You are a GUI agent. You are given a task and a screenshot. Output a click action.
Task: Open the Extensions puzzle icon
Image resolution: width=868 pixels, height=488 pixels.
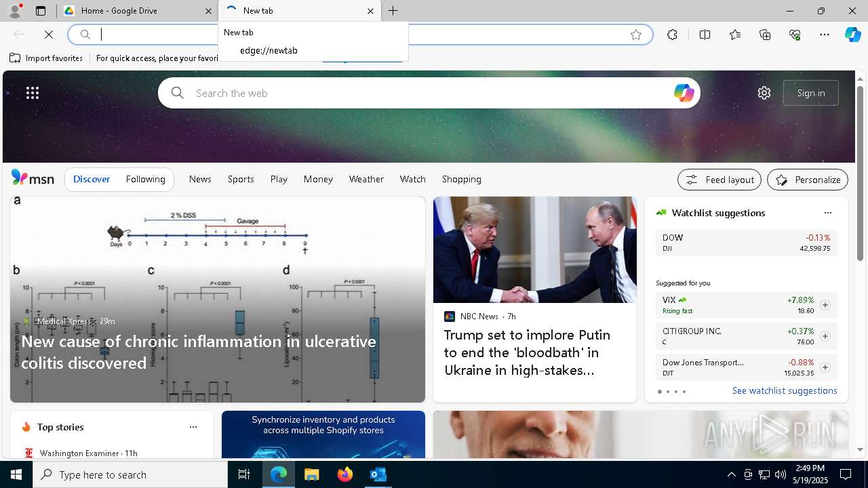click(x=672, y=35)
